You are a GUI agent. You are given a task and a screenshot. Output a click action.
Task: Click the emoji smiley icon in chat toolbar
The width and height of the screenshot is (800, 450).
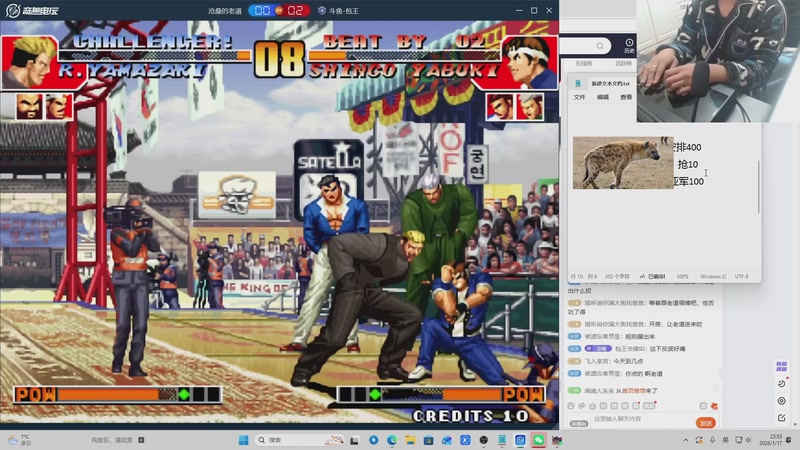point(571,406)
